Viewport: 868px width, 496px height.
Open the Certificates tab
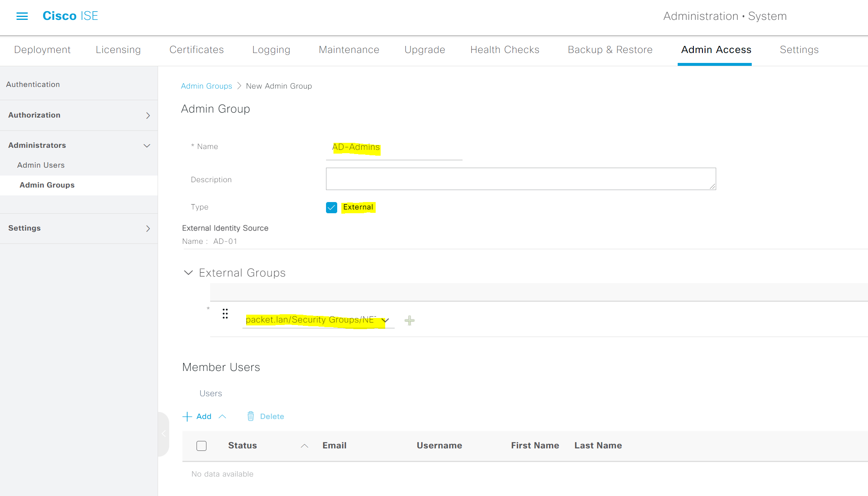coord(196,50)
